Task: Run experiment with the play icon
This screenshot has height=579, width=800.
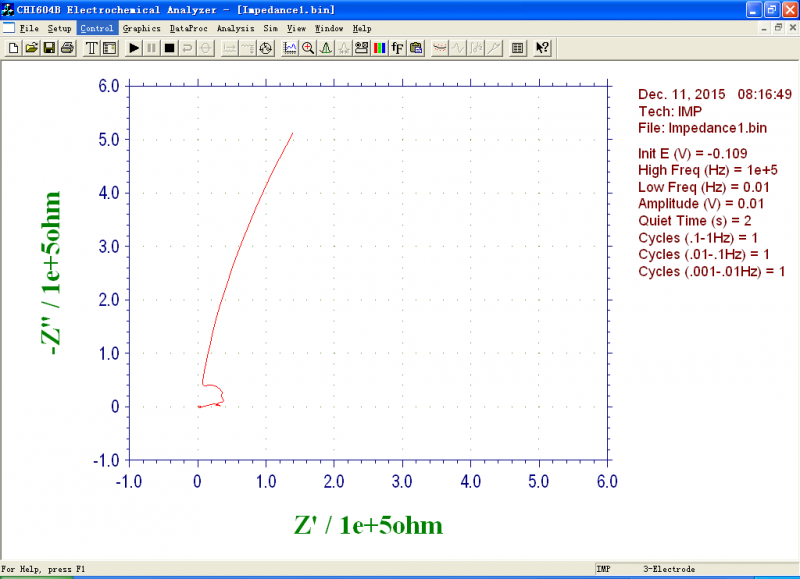Action: (134, 48)
